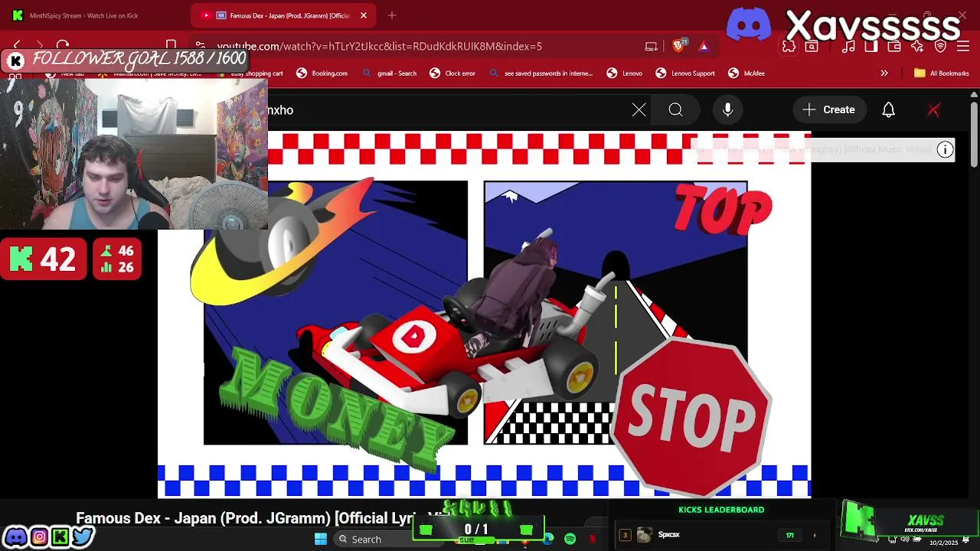Close the Famous Dex YouTube tab

(x=364, y=15)
